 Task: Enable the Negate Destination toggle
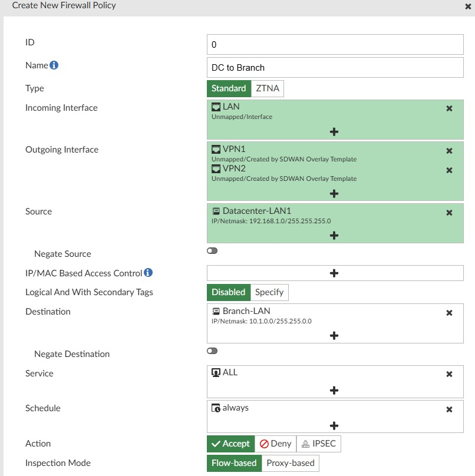pos(212,351)
